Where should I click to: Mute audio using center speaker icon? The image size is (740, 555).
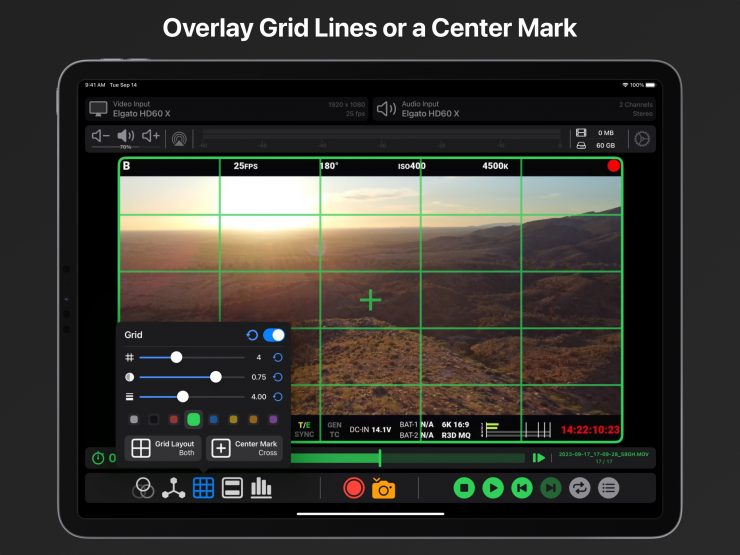[126, 136]
